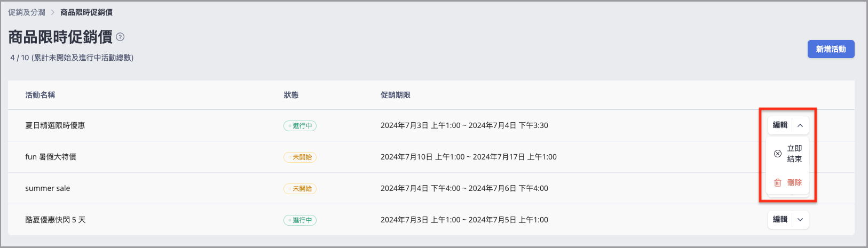This screenshot has height=248, width=868.
Task: Click the breadcrumb chevron separator icon
Action: [x=53, y=12]
